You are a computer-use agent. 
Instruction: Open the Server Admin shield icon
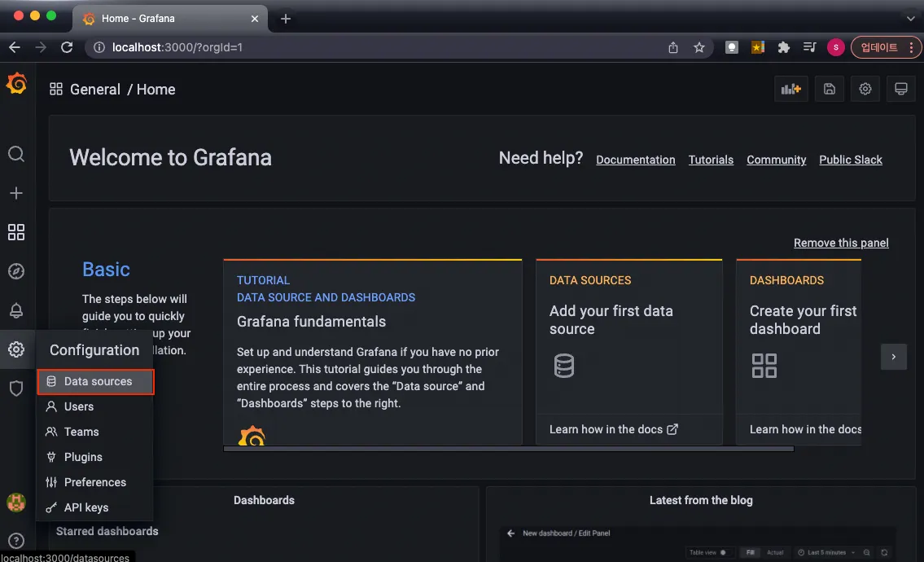coord(16,388)
